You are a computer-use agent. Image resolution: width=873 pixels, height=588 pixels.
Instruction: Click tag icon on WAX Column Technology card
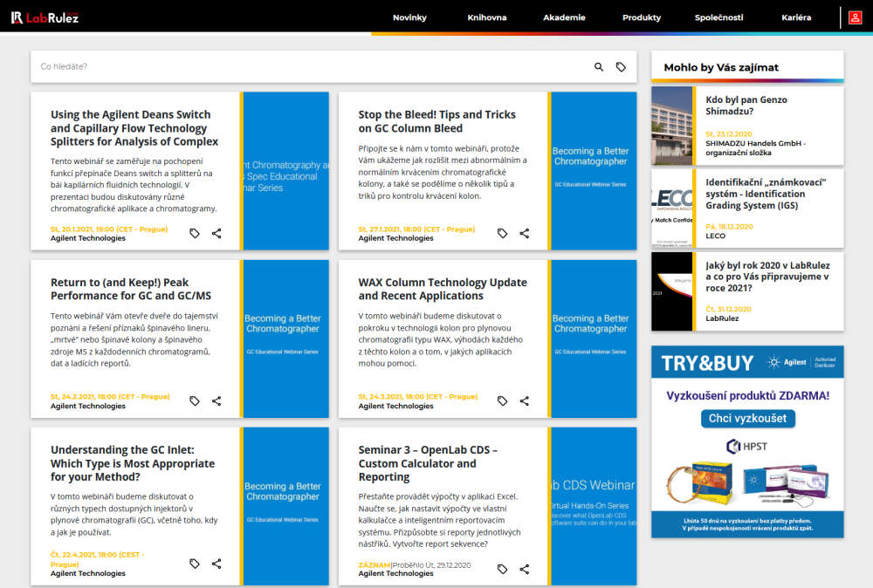pos(502,401)
